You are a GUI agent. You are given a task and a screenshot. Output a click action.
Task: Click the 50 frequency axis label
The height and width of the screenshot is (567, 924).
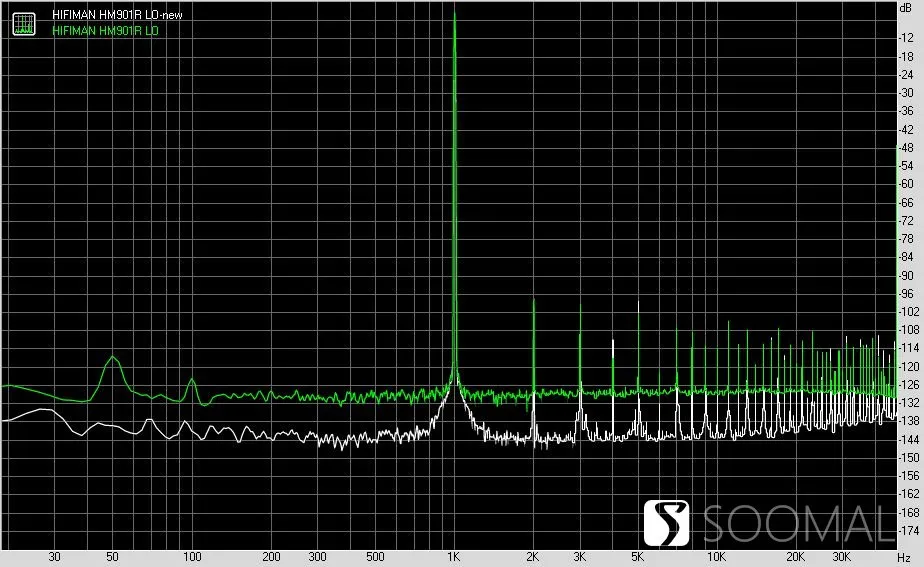click(113, 557)
